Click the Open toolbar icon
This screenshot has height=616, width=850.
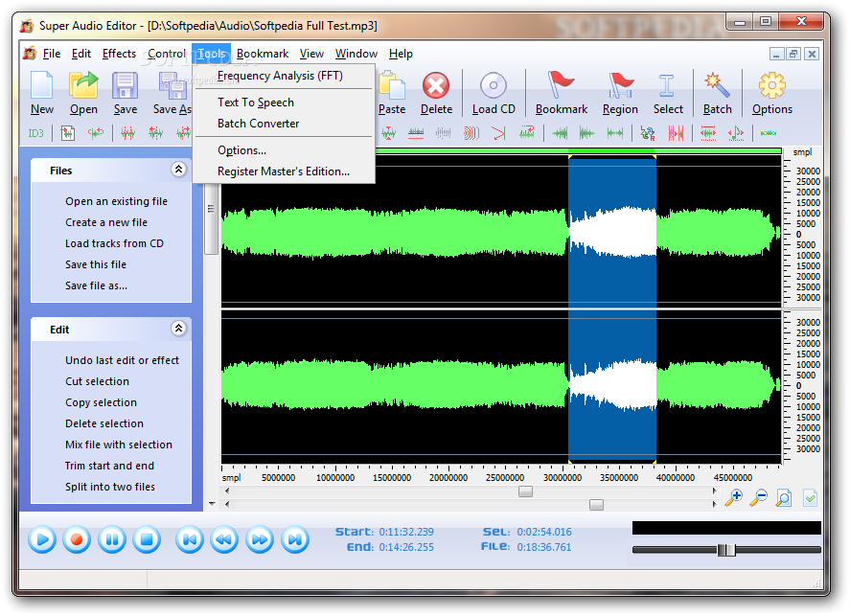(x=83, y=85)
